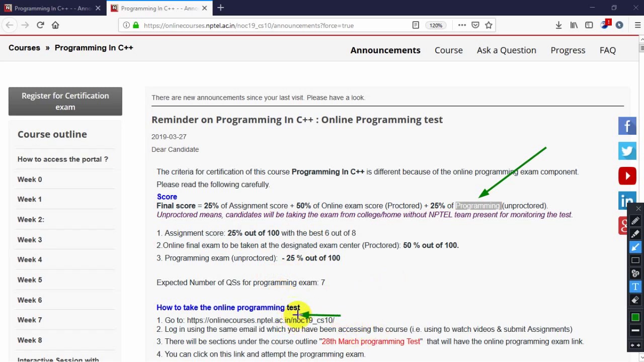Select the text annotation tool
644x362 pixels.
(x=635, y=287)
